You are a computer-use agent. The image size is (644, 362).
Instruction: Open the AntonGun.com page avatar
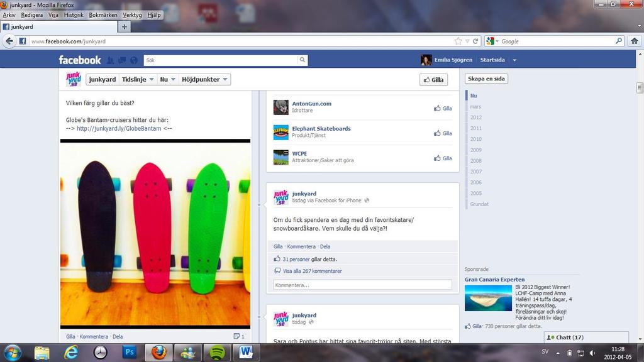tap(281, 107)
